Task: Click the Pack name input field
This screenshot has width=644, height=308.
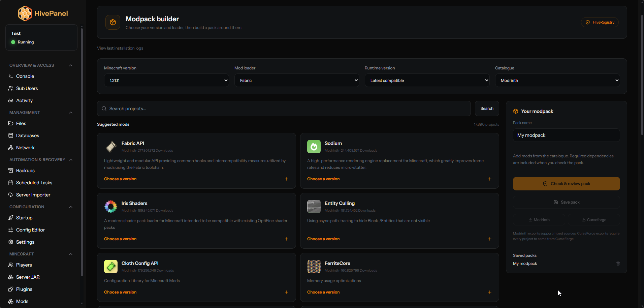Action: (567, 135)
